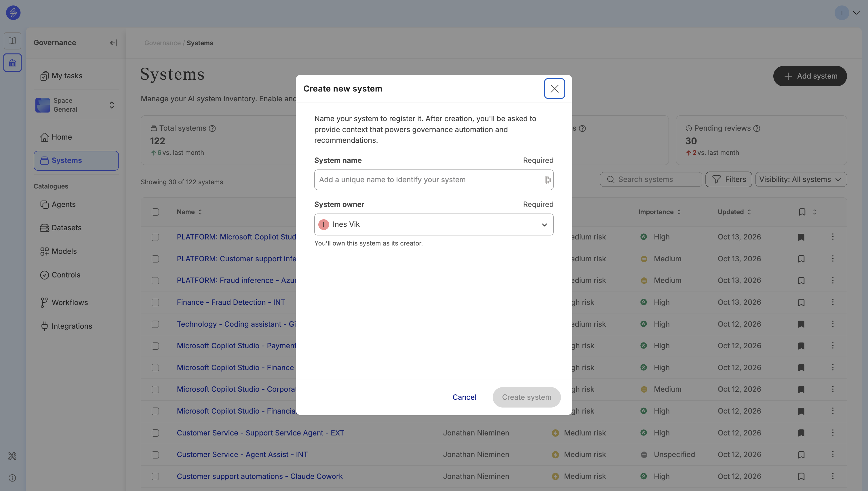Collapse the Governance sidebar panel

click(x=114, y=43)
